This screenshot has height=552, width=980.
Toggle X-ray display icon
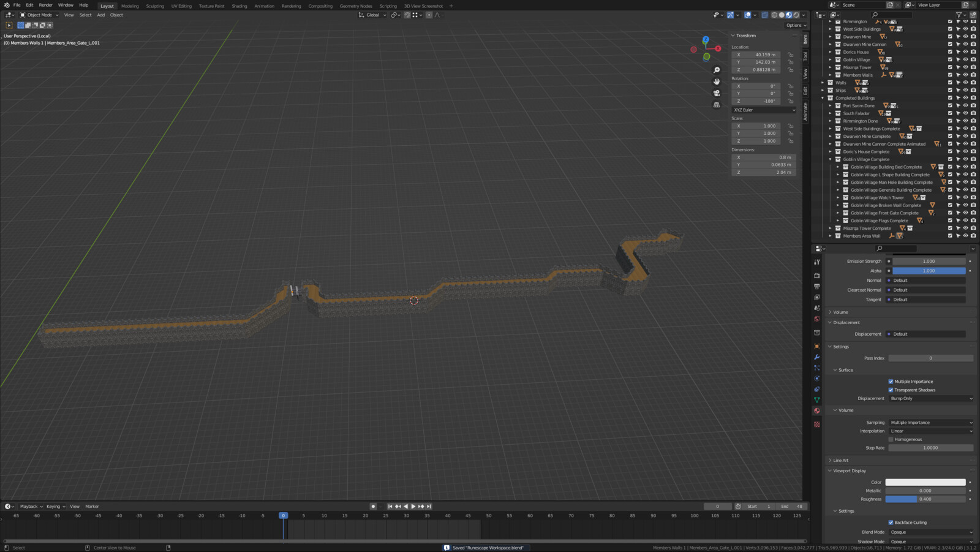[764, 15]
